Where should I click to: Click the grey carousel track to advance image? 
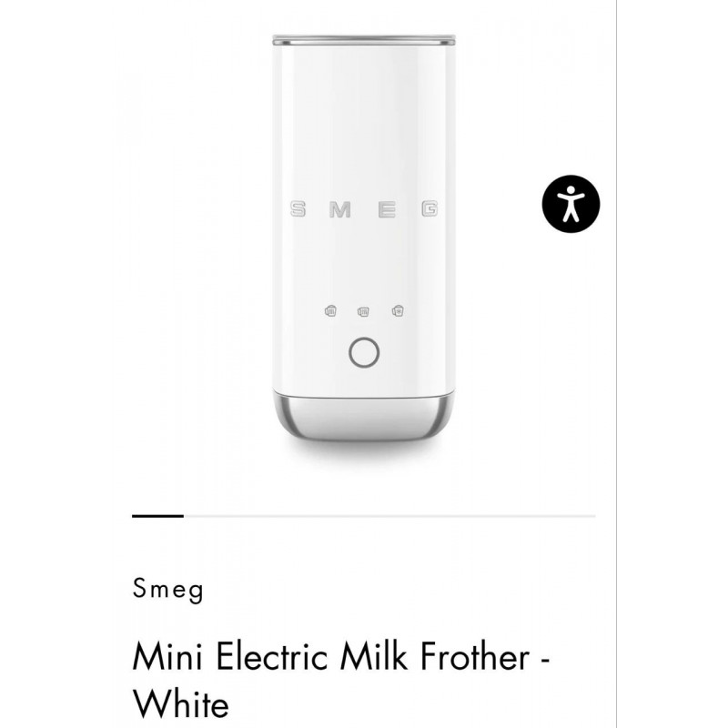pos(391,516)
